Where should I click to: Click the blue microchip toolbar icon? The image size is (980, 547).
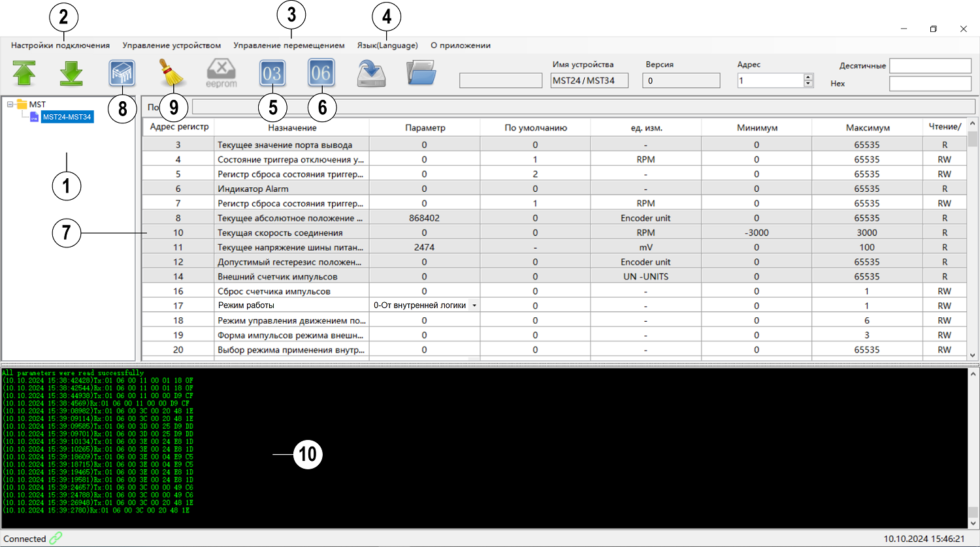[122, 73]
